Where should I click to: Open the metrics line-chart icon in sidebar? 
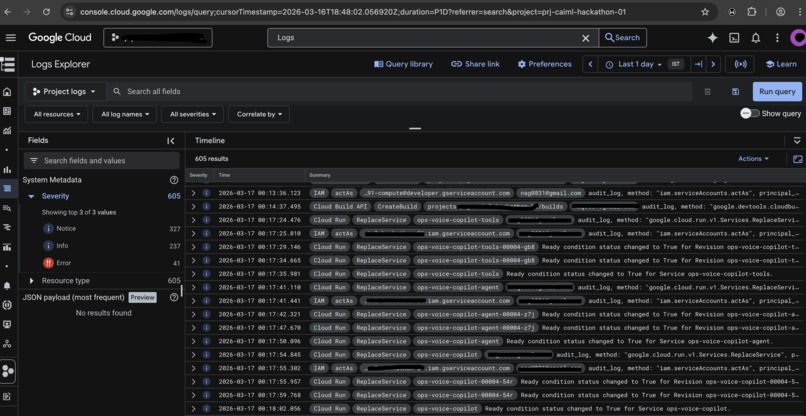[7, 131]
